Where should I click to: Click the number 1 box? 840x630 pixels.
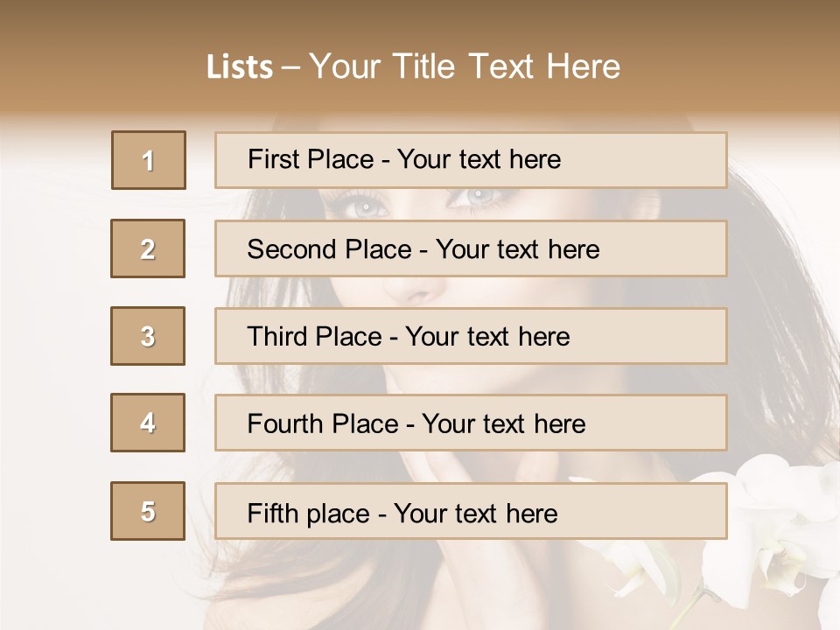coord(148,160)
